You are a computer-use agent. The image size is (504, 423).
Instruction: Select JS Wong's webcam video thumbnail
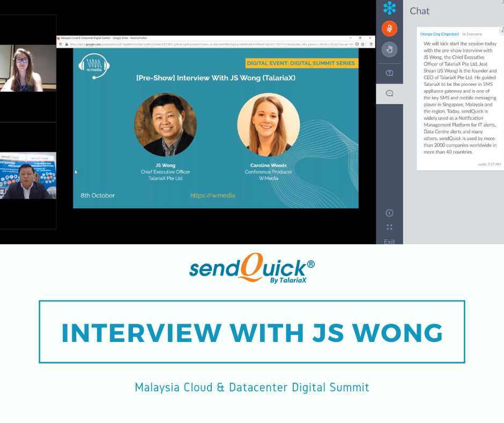click(28, 176)
